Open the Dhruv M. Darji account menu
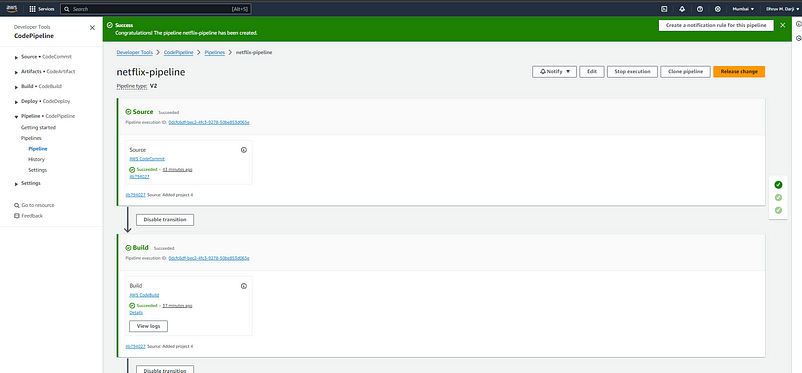This screenshot has height=373, width=802. click(x=783, y=9)
